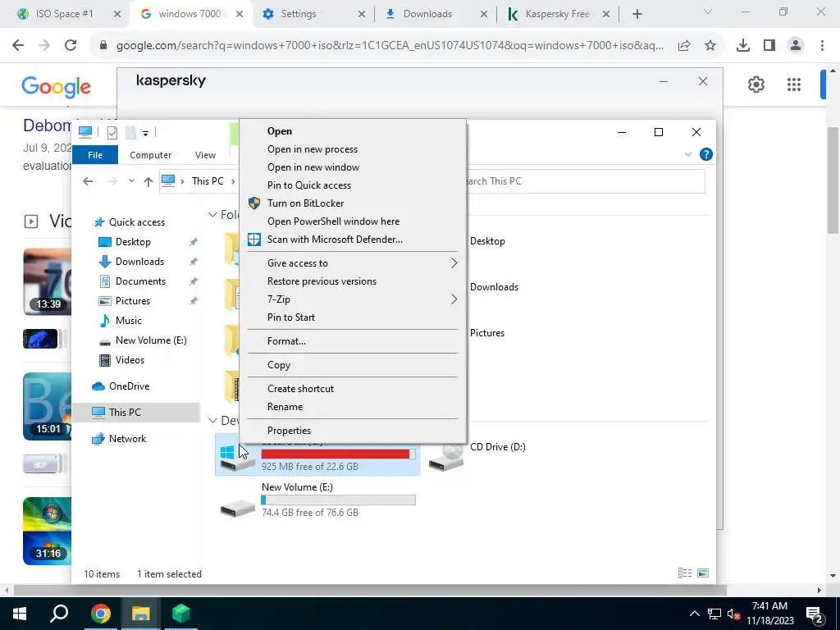Open the View ribbon tab
This screenshot has height=630, width=840.
pyautogui.click(x=205, y=155)
